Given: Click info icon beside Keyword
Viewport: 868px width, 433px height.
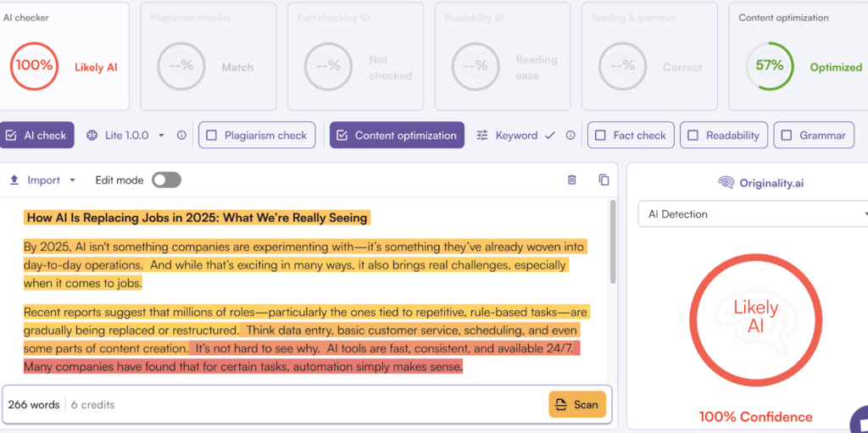Looking at the screenshot, I should (x=570, y=135).
